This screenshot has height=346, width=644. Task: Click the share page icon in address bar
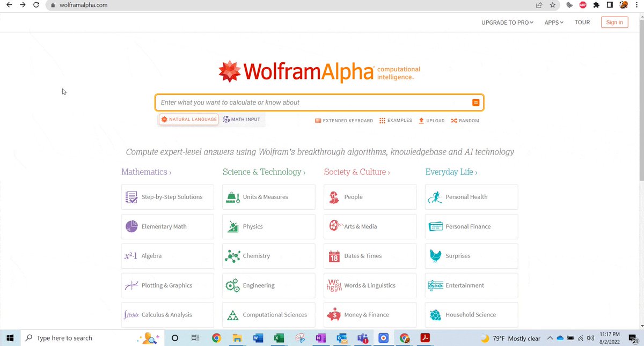pyautogui.click(x=539, y=5)
